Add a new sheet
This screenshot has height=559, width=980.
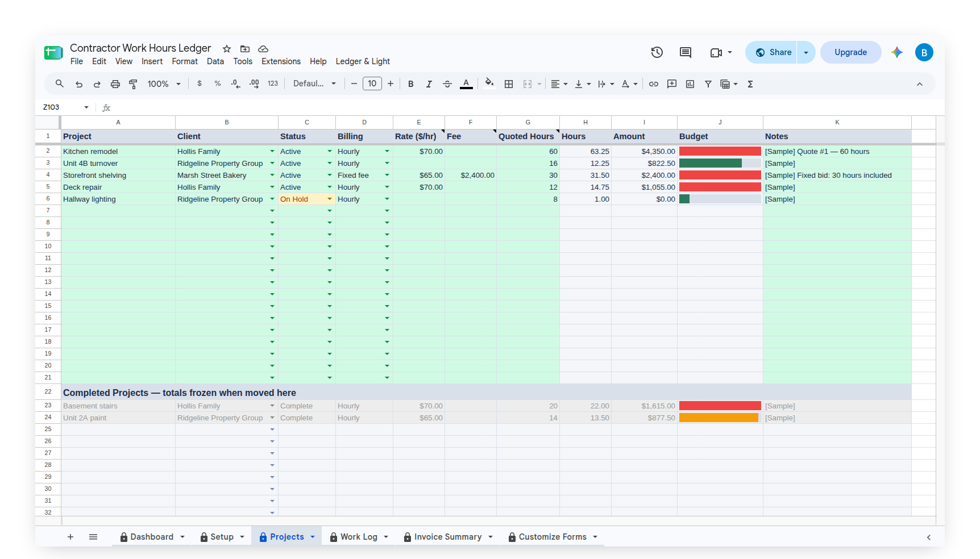coord(70,537)
